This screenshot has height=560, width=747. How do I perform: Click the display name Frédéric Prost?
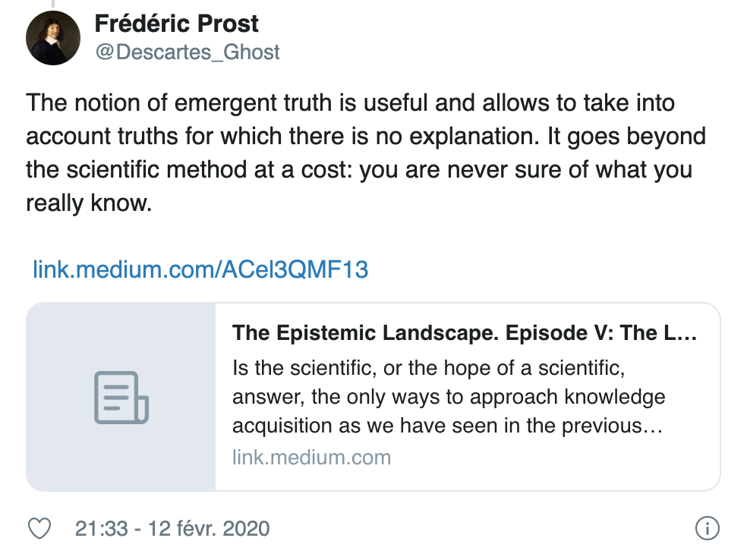coord(177,24)
